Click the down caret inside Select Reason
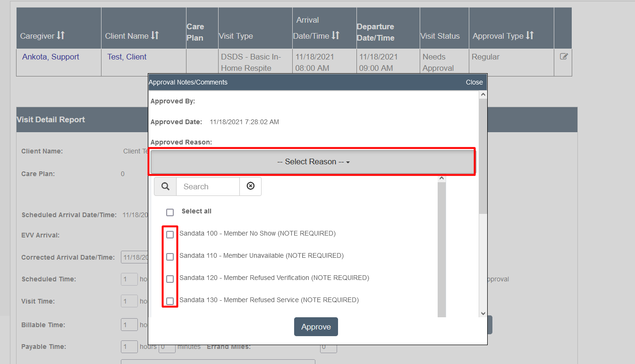 tap(348, 162)
